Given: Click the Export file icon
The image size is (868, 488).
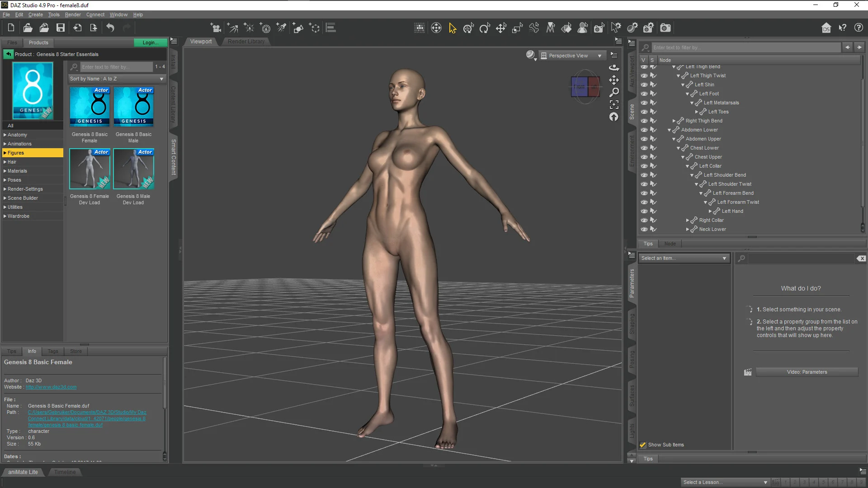Looking at the screenshot, I should coord(94,28).
